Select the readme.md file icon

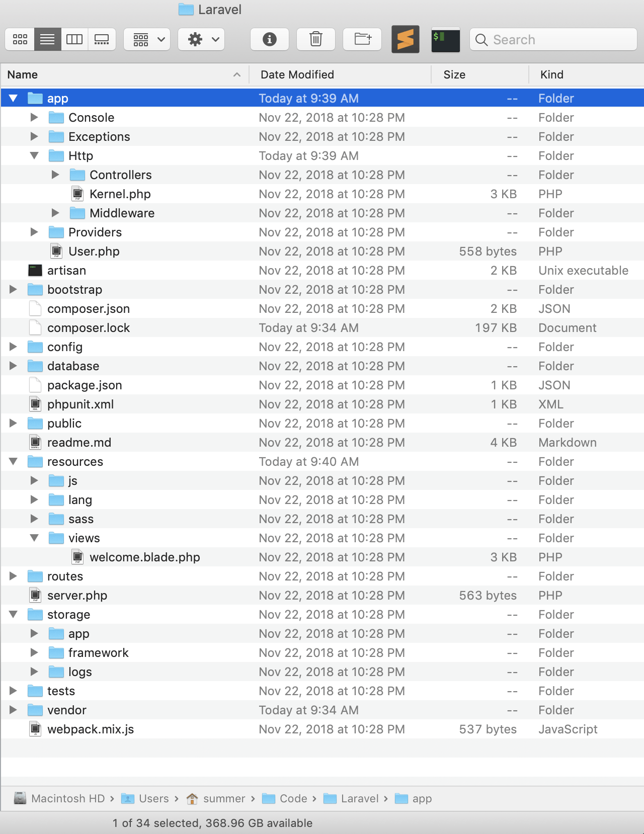tap(35, 442)
